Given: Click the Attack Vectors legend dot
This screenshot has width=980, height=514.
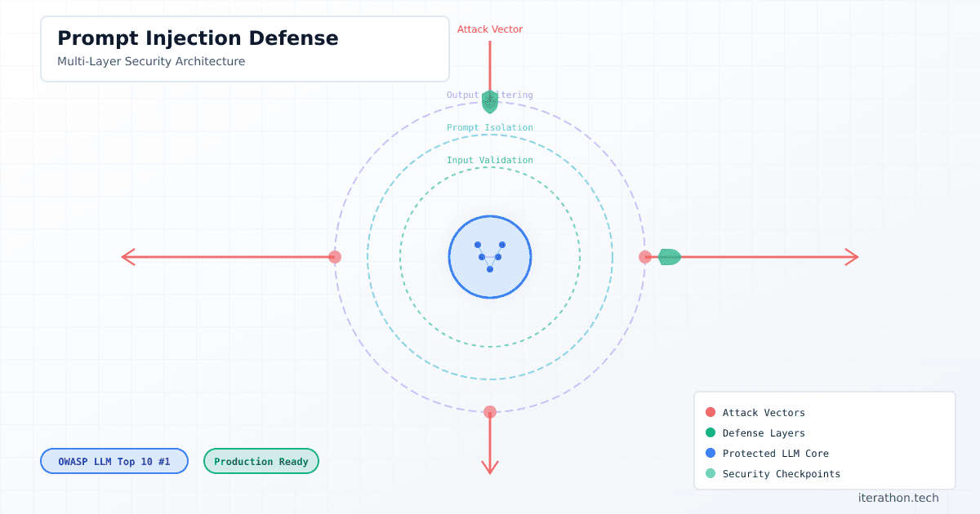Looking at the screenshot, I should coord(709,412).
